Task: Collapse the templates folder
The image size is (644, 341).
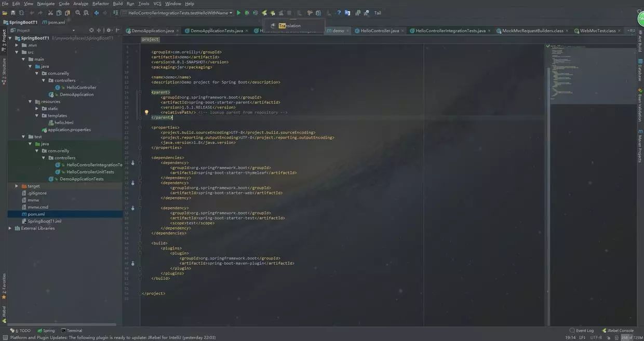Action: (x=37, y=116)
